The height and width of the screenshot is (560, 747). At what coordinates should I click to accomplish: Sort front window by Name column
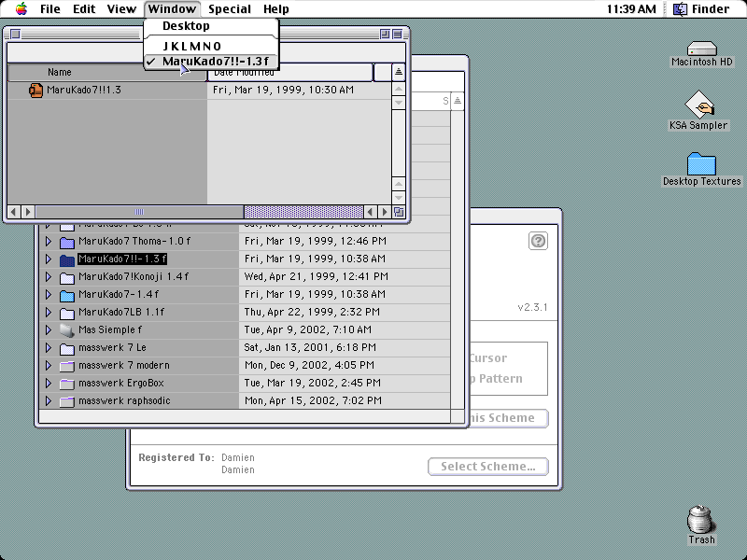coord(107,73)
